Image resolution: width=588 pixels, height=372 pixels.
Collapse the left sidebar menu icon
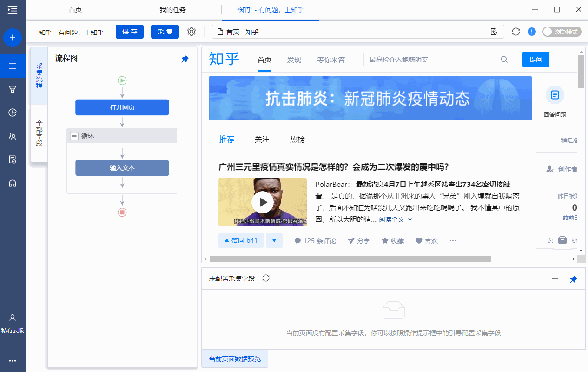point(13,9)
